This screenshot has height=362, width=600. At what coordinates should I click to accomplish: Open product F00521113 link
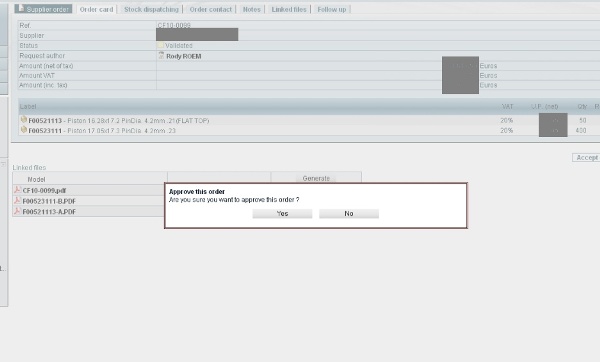[45, 121]
